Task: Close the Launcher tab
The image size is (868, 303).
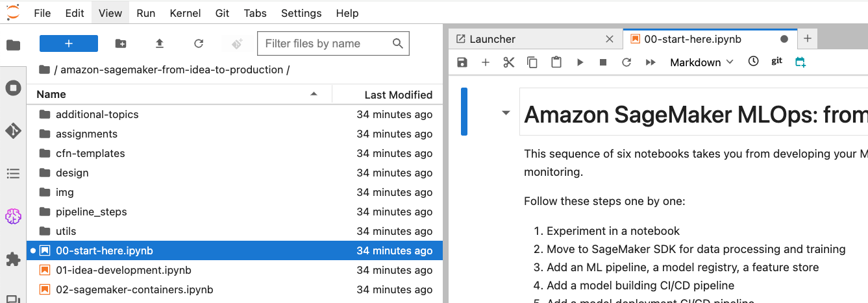Action: click(609, 39)
